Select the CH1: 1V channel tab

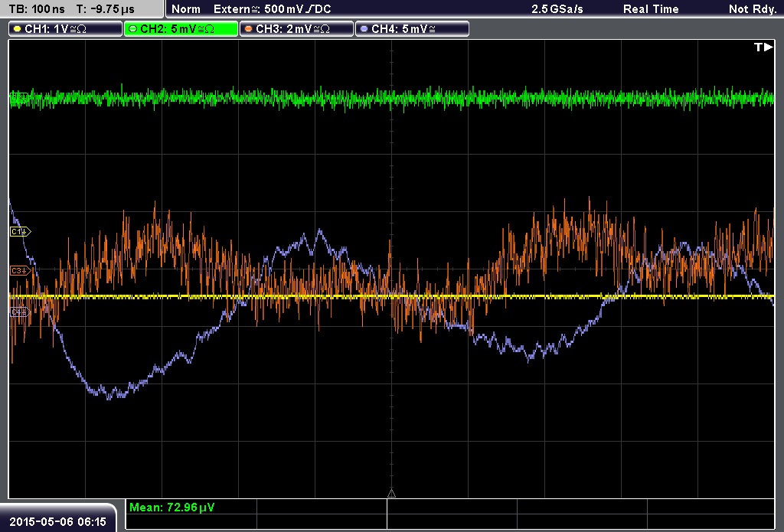click(x=66, y=29)
